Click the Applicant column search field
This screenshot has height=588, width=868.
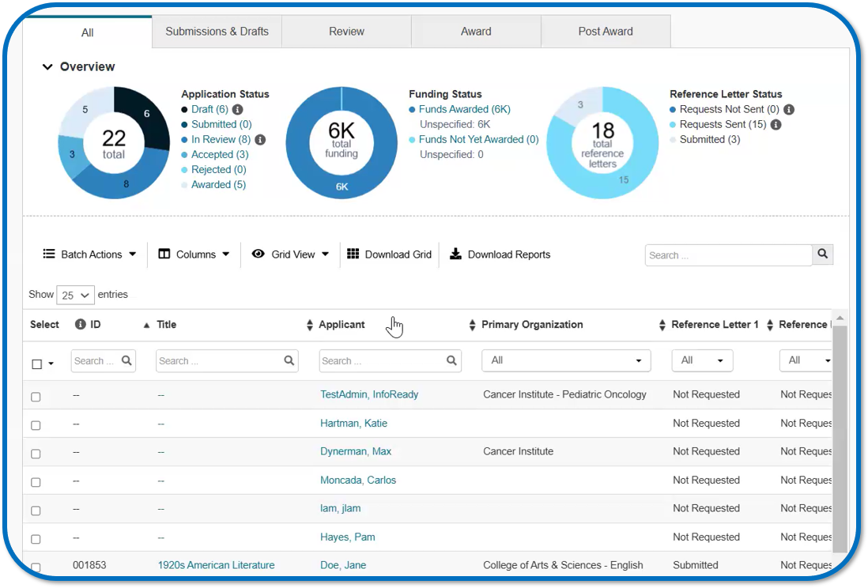coord(382,360)
